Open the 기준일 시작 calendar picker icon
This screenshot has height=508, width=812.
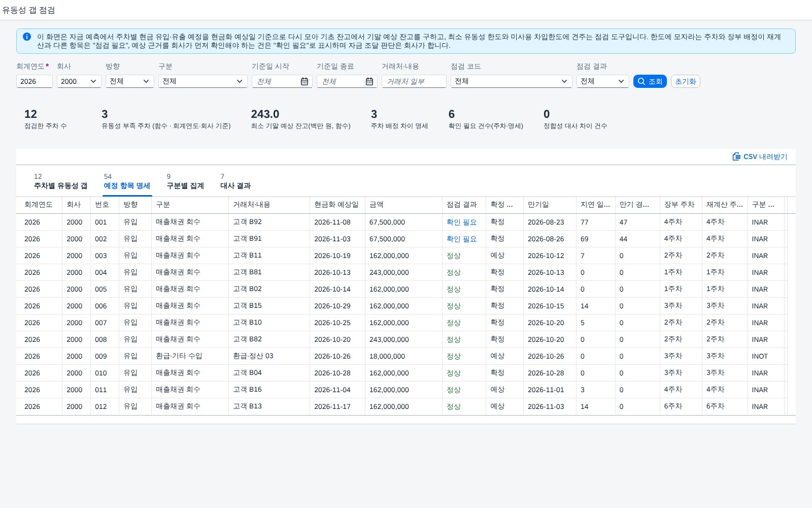point(304,81)
